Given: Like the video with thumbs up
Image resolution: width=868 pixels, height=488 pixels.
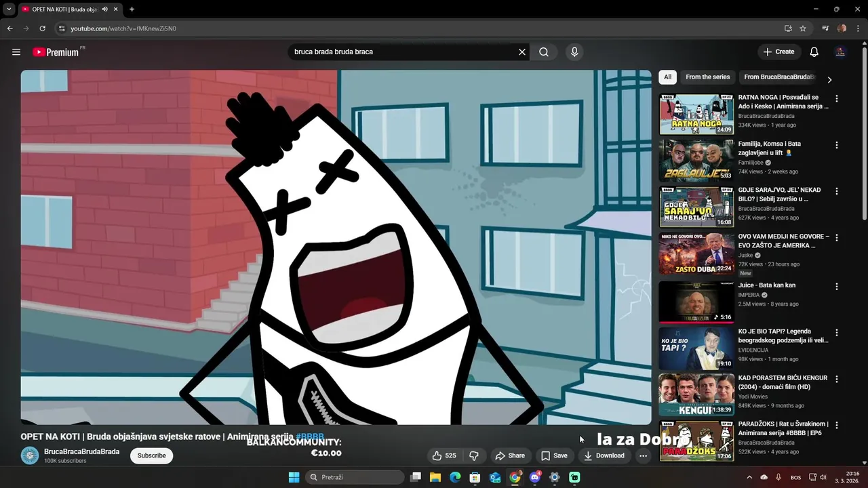Looking at the screenshot, I should point(444,455).
